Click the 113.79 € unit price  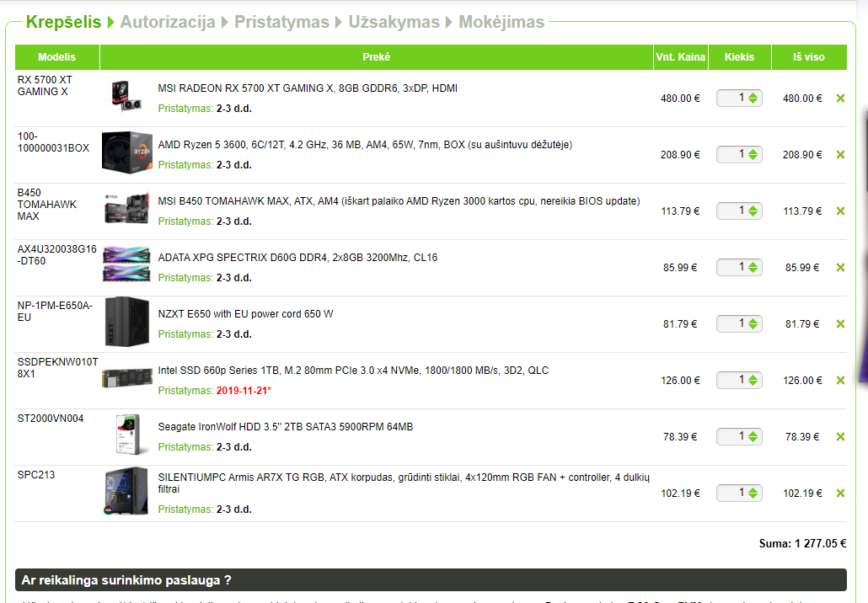680,211
